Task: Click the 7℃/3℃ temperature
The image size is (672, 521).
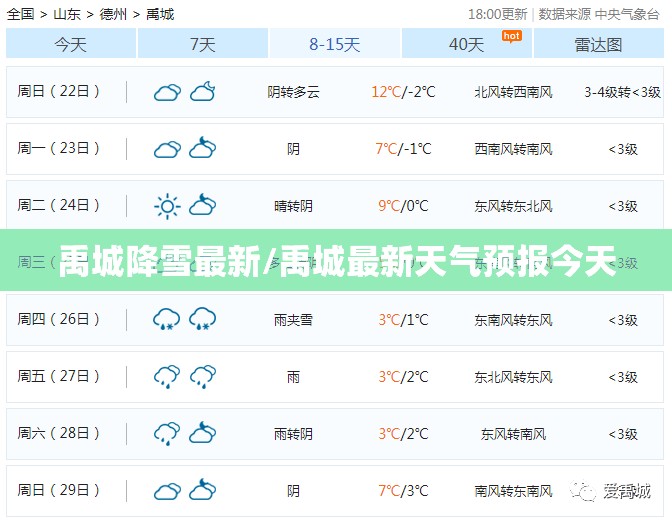Action: [x=403, y=491]
